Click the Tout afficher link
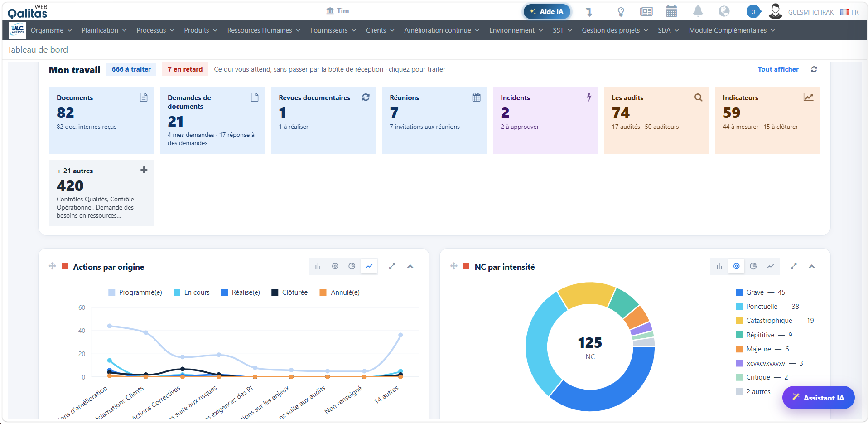The width and height of the screenshot is (868, 424). pyautogui.click(x=778, y=69)
